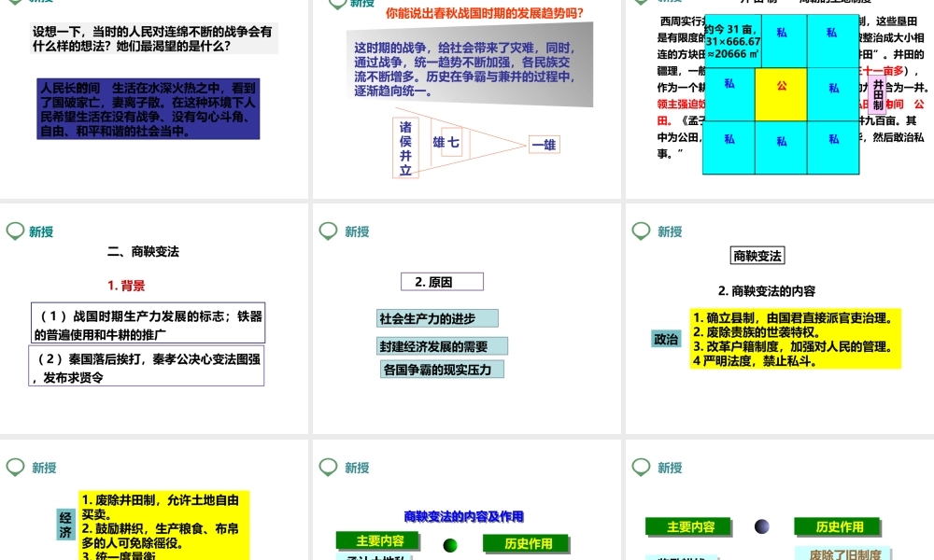Click the speech bubble icon on the 经济 slide
Viewport: 934px width, 560px height.
tap(15, 468)
